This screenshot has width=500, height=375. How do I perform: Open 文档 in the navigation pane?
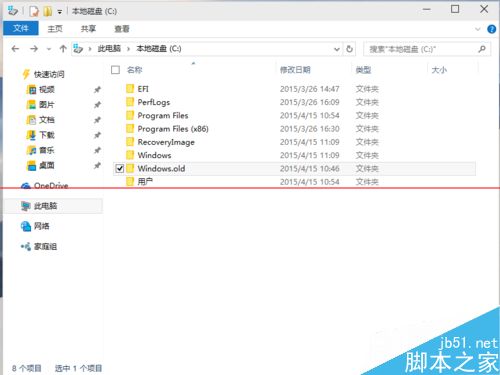point(47,120)
